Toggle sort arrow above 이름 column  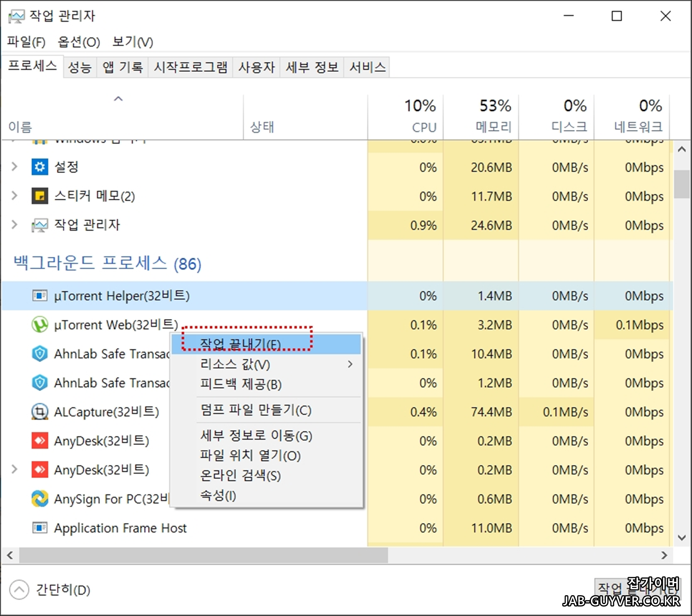click(x=118, y=99)
